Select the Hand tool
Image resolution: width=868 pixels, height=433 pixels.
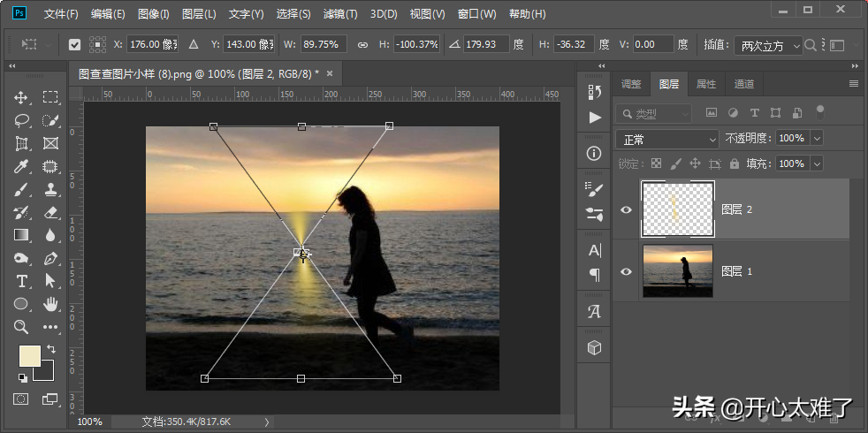click(x=50, y=304)
